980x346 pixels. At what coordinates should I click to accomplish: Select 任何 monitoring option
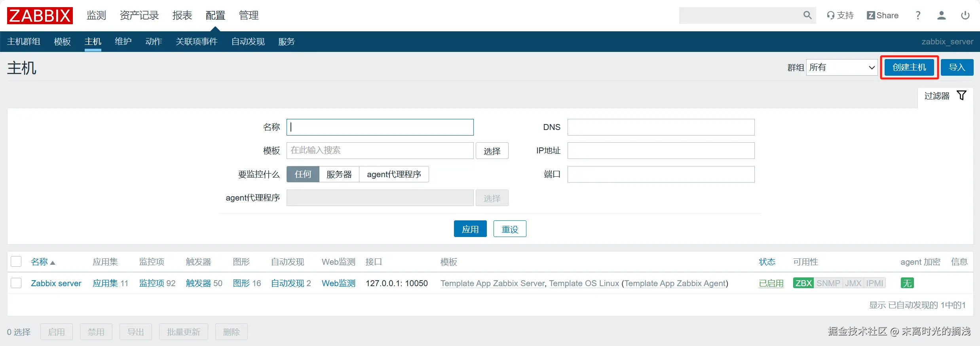coord(303,174)
